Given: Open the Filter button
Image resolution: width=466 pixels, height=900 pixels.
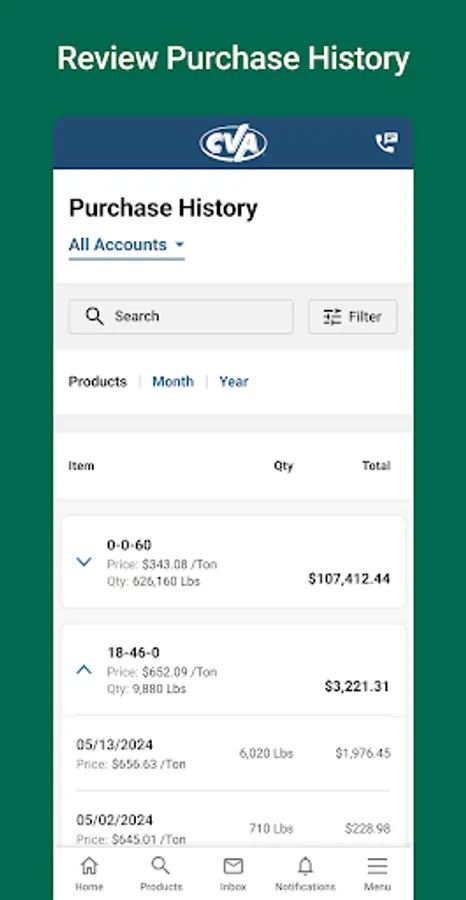Looking at the screenshot, I should point(352,316).
